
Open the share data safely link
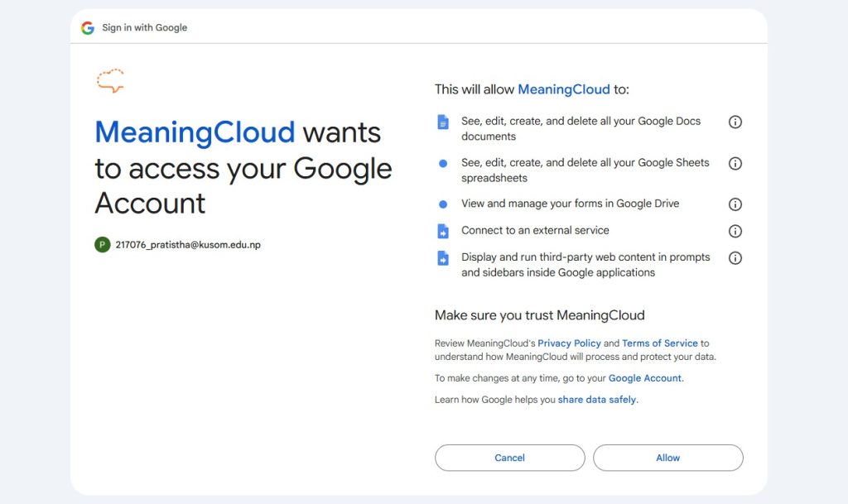click(597, 400)
